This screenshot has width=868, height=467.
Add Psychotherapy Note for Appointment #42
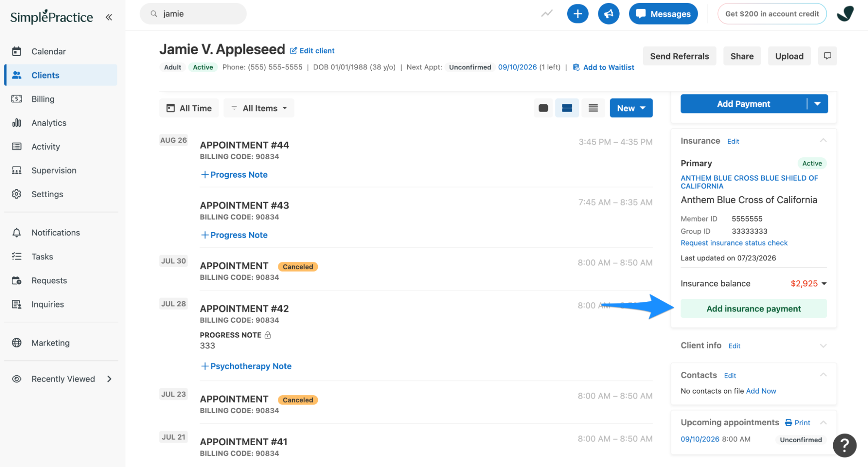click(x=246, y=366)
